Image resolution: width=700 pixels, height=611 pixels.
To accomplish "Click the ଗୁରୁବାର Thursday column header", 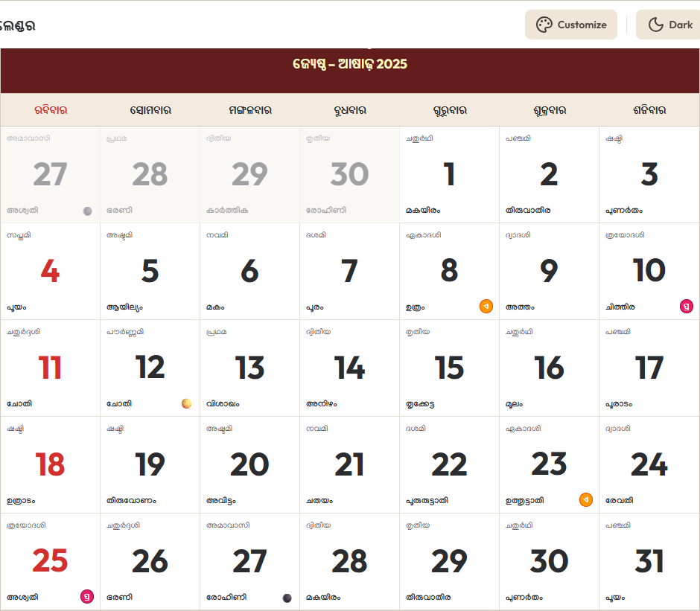I will 450,110.
